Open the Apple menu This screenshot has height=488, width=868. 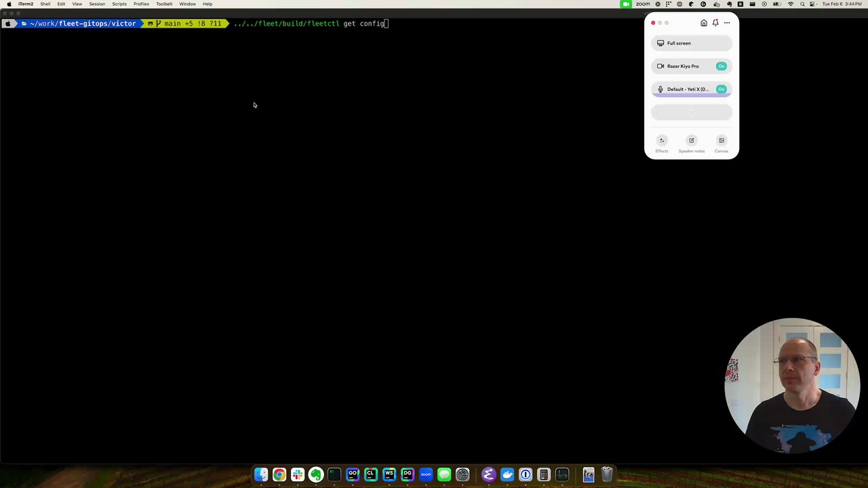[9, 4]
